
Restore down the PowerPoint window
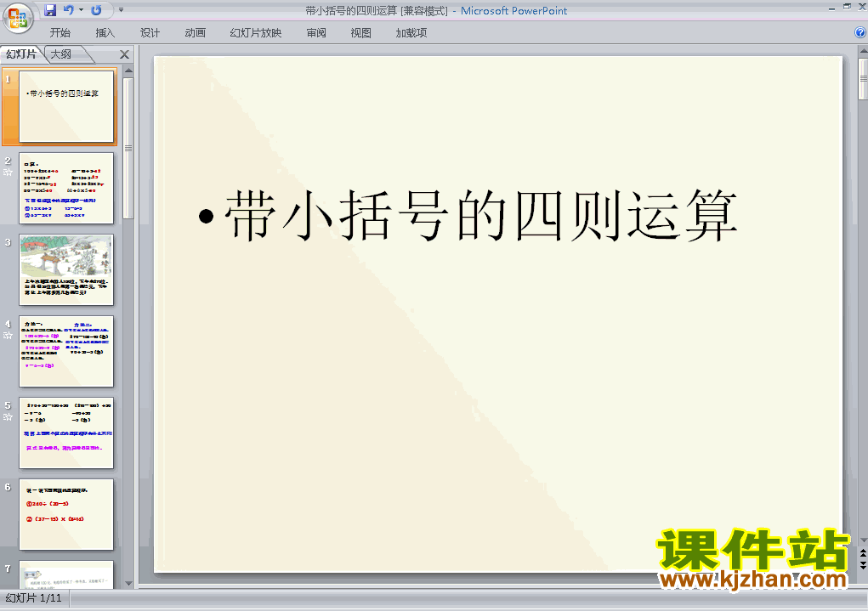(847, 7)
